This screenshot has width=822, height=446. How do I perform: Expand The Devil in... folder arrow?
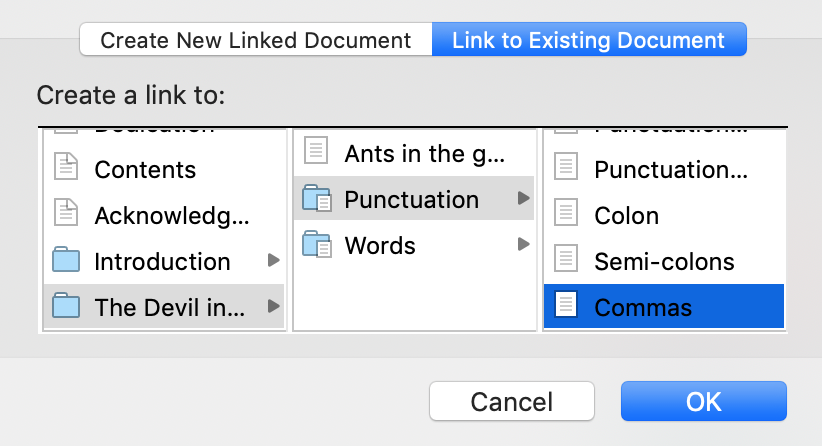coord(273,307)
